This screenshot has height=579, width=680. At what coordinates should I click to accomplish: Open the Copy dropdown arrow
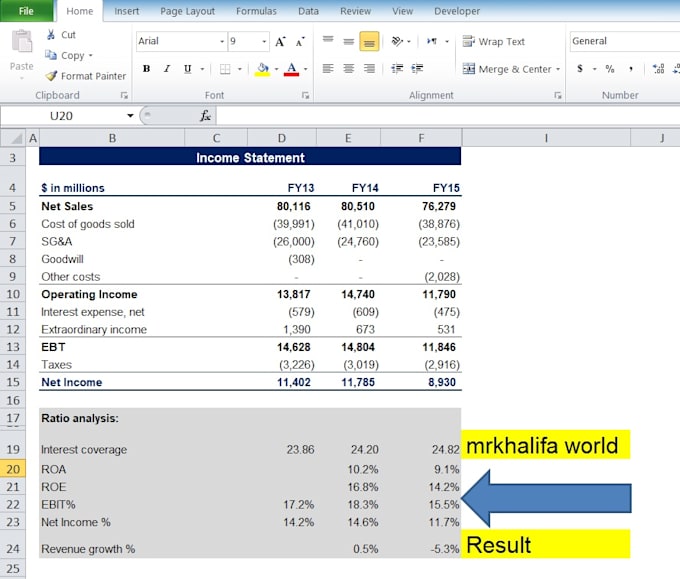[91, 56]
